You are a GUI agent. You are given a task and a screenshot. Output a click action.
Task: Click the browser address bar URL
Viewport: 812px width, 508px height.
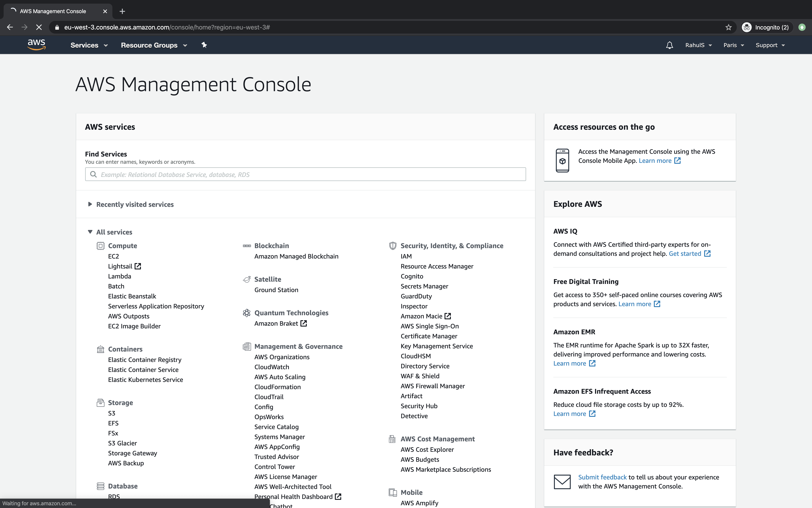167,27
